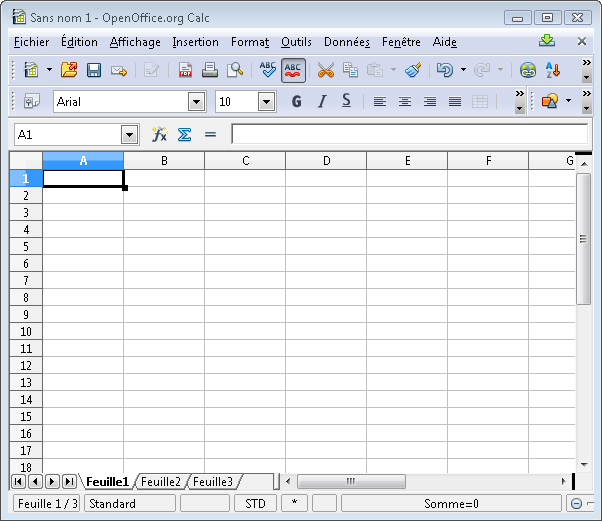The image size is (602, 521).
Task: Click the New spreadsheet icon
Action: [31, 70]
